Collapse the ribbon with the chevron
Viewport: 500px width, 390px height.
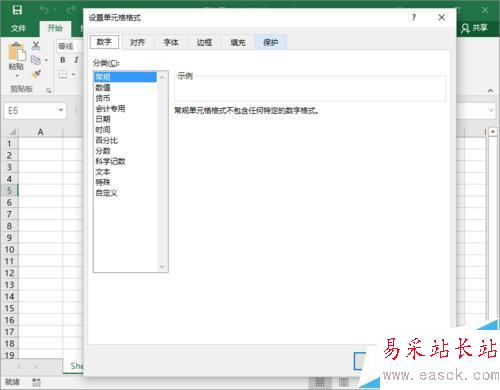[490, 91]
